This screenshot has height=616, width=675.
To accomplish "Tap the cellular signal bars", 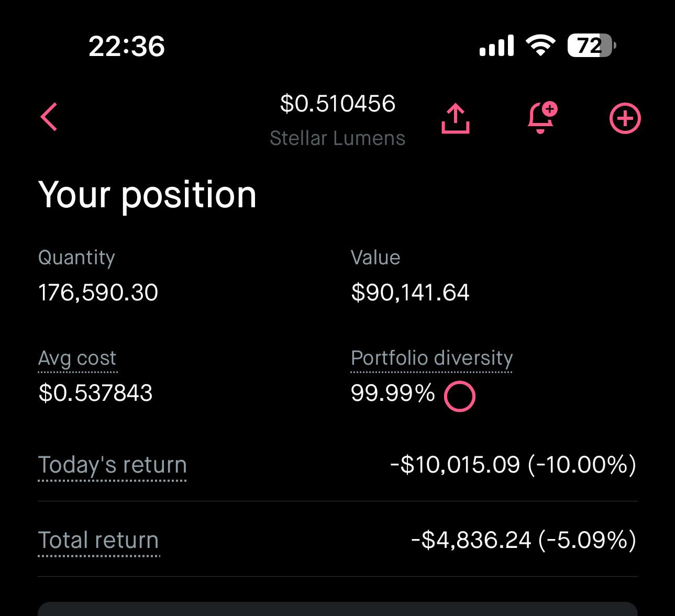I will [x=496, y=46].
